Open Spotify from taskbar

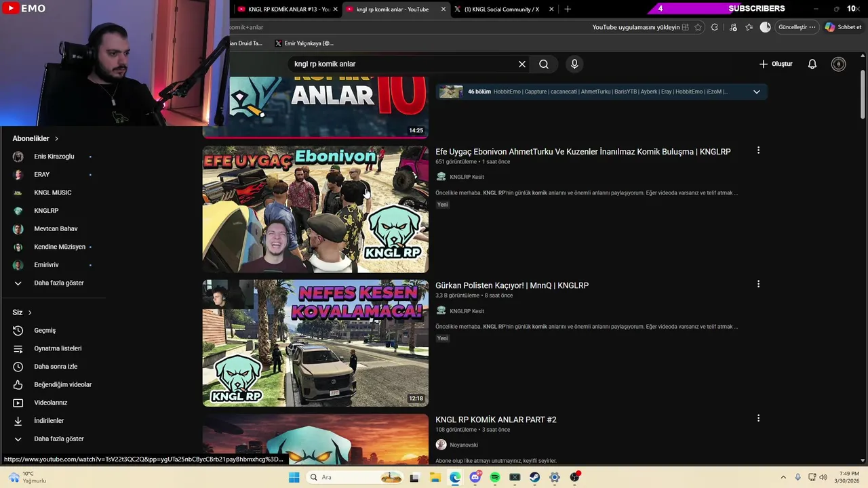[x=495, y=477]
